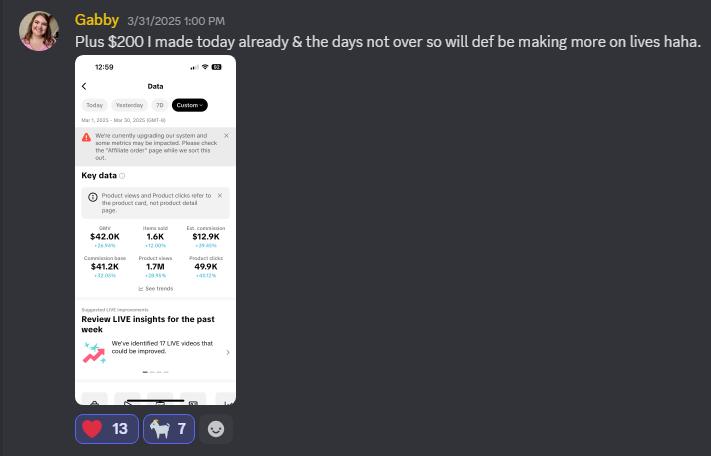This screenshot has width=711, height=456.
Task: Open the attached phone screenshot image
Action: (x=156, y=230)
